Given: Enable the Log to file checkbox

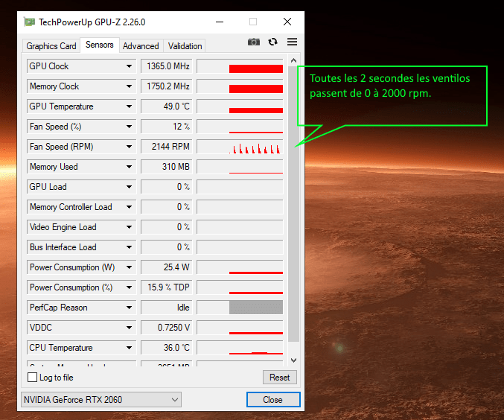Looking at the screenshot, I should tap(32, 378).
